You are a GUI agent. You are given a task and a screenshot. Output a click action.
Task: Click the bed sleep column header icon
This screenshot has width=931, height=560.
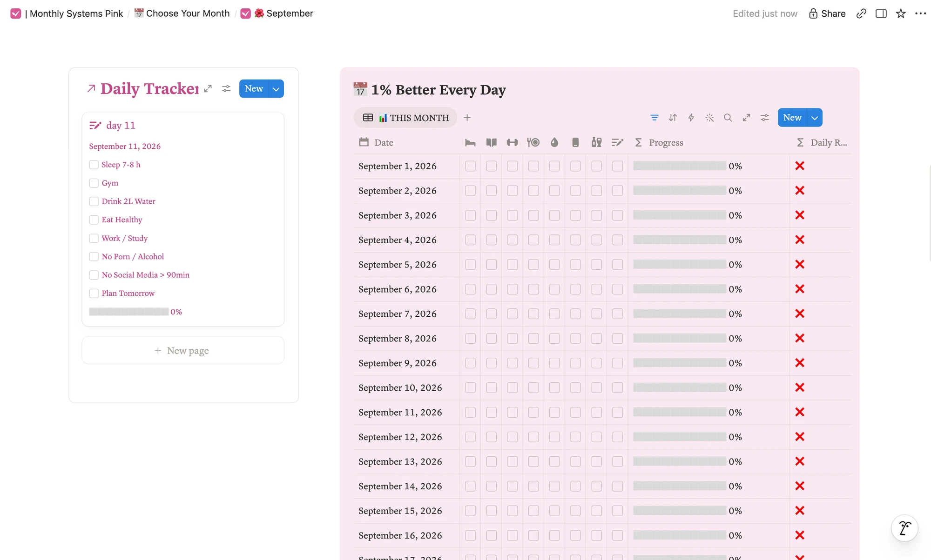[x=470, y=142]
